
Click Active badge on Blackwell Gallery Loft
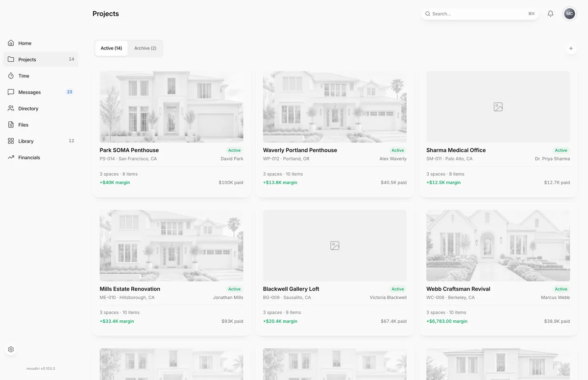398,289
